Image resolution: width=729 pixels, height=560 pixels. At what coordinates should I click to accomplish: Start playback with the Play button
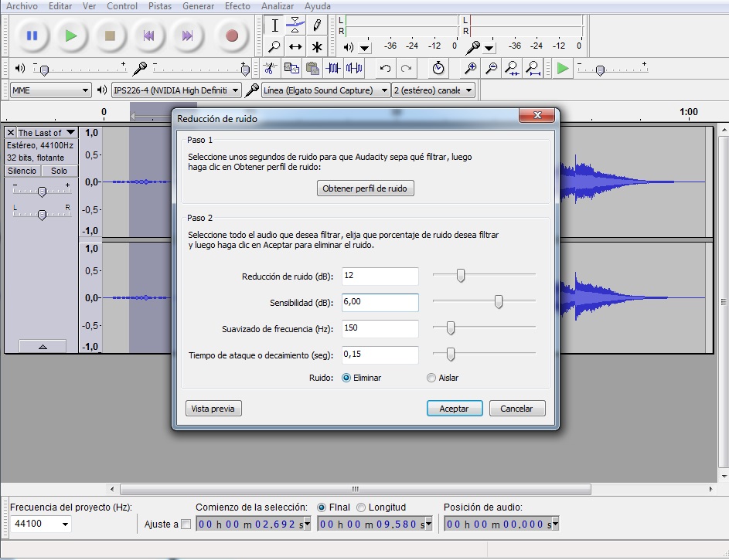tap(70, 36)
